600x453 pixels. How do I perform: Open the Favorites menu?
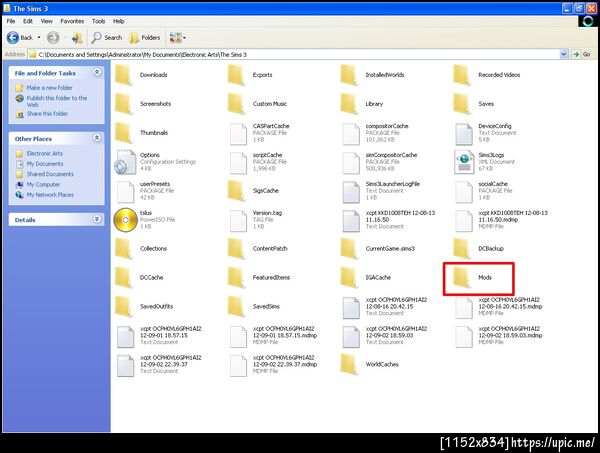(x=72, y=21)
